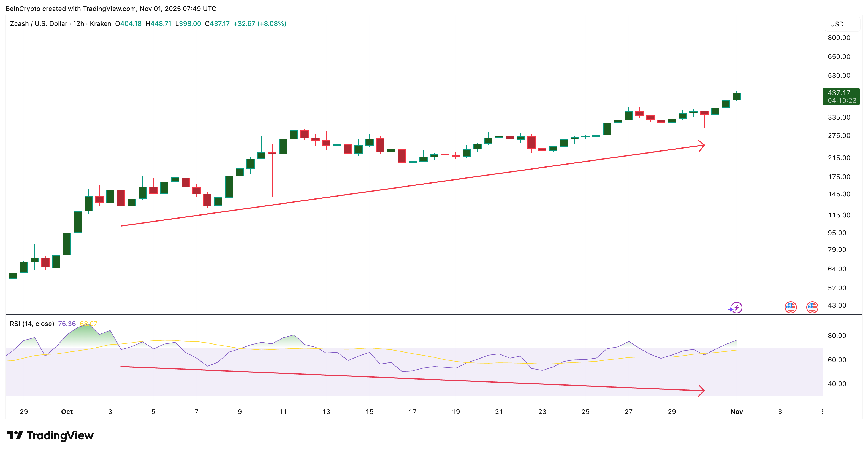Click the 800.00 price scale label
868x452 pixels.
pos(839,38)
